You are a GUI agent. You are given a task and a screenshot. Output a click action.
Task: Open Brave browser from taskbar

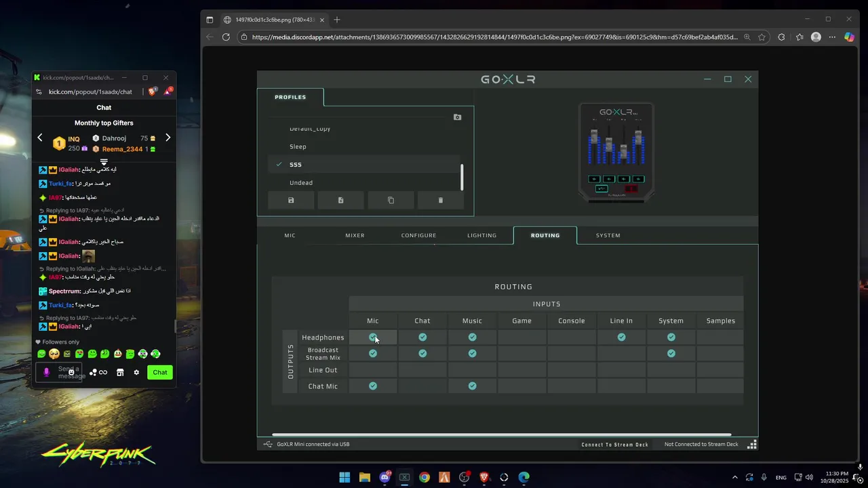tap(484, 477)
